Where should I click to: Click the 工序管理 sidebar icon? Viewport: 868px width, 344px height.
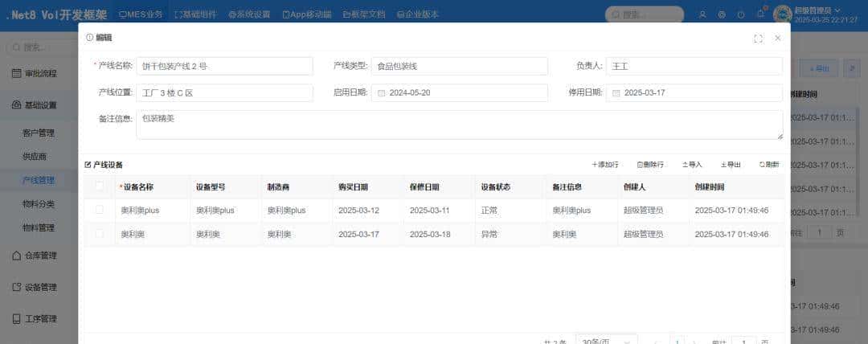[17, 318]
